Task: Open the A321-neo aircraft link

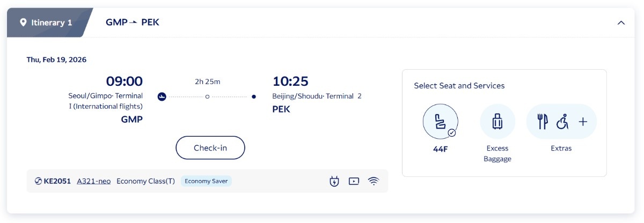Action: [x=94, y=181]
